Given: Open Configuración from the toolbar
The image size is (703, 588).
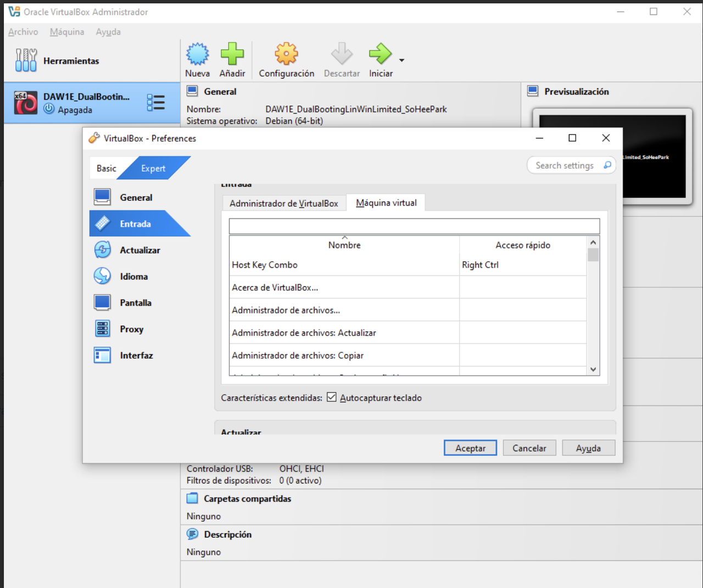Looking at the screenshot, I should [286, 54].
